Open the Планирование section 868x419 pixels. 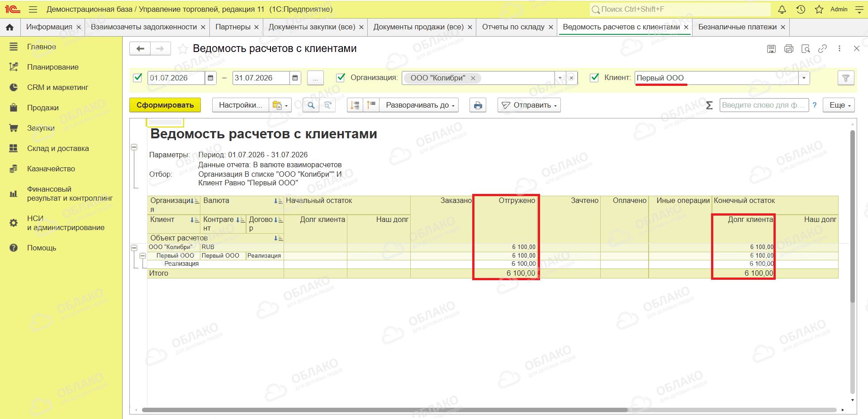coord(53,67)
